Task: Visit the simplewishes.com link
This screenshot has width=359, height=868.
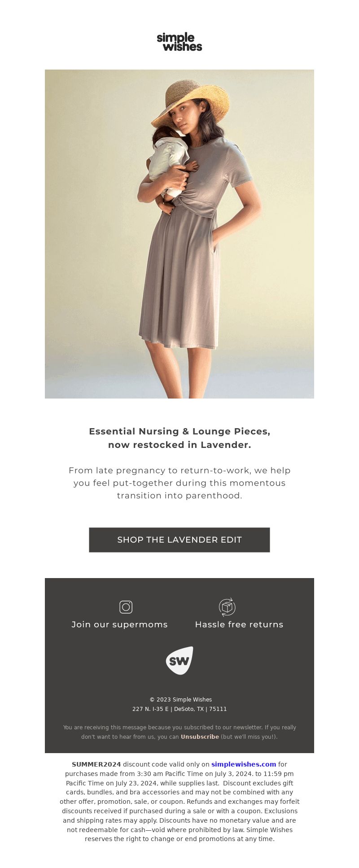Action: 244,764
